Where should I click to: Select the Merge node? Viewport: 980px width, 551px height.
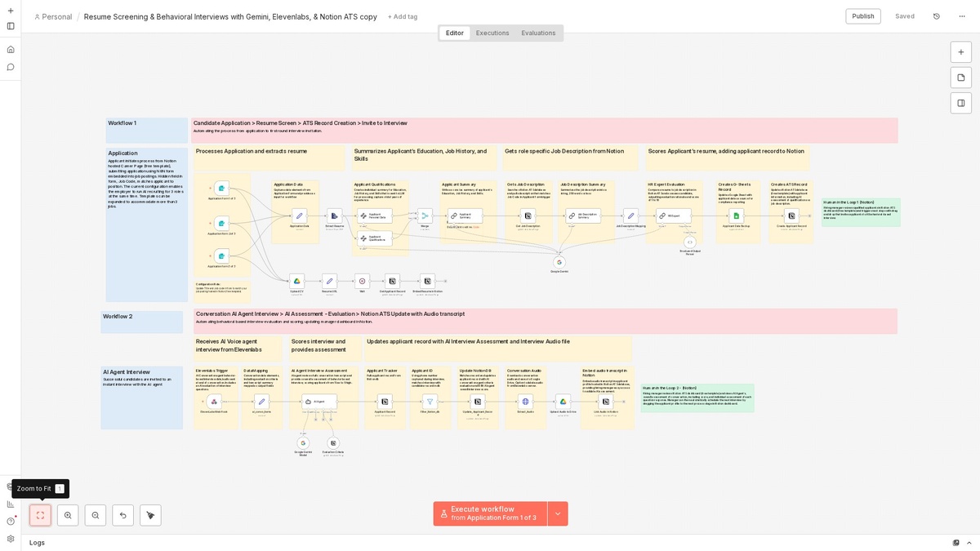point(425,216)
